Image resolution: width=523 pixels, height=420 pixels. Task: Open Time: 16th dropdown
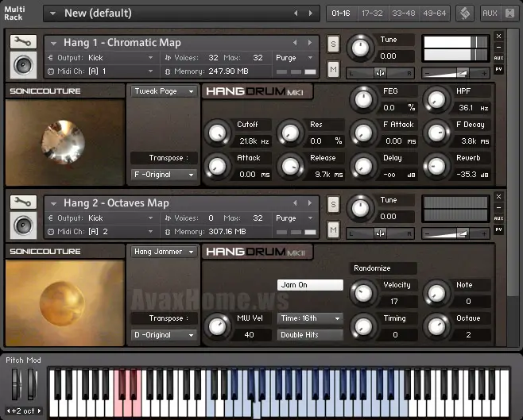[310, 318]
